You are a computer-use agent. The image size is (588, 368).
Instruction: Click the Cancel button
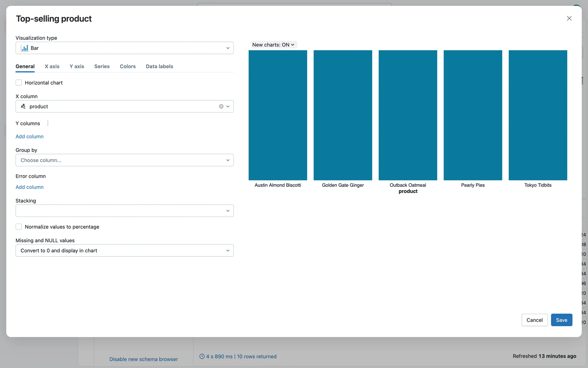pos(534,320)
